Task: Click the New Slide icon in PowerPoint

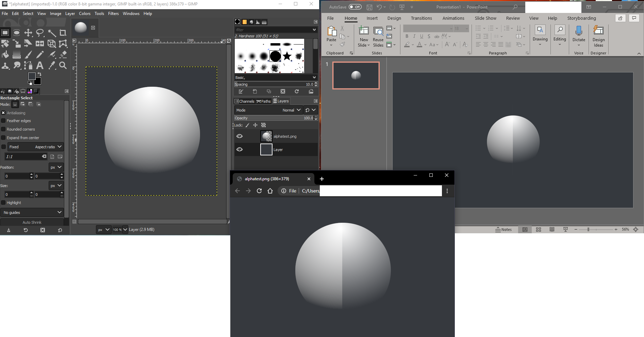Action: (x=364, y=31)
